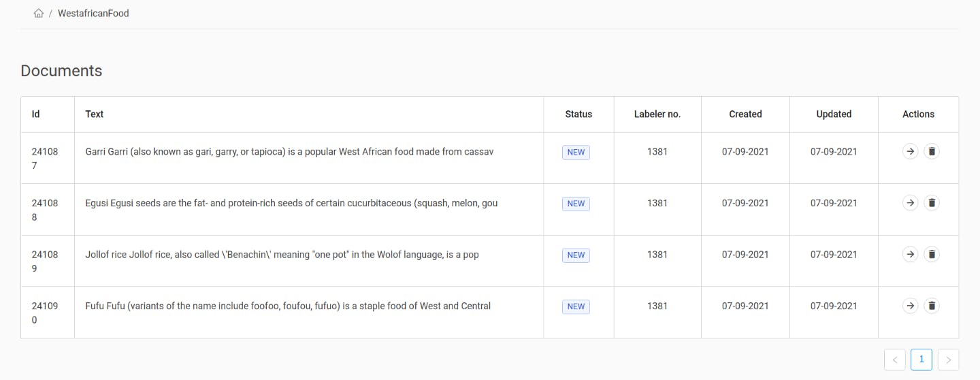The width and height of the screenshot is (980, 380).
Task: Delete document 241088 with trash icon
Action: click(x=932, y=202)
